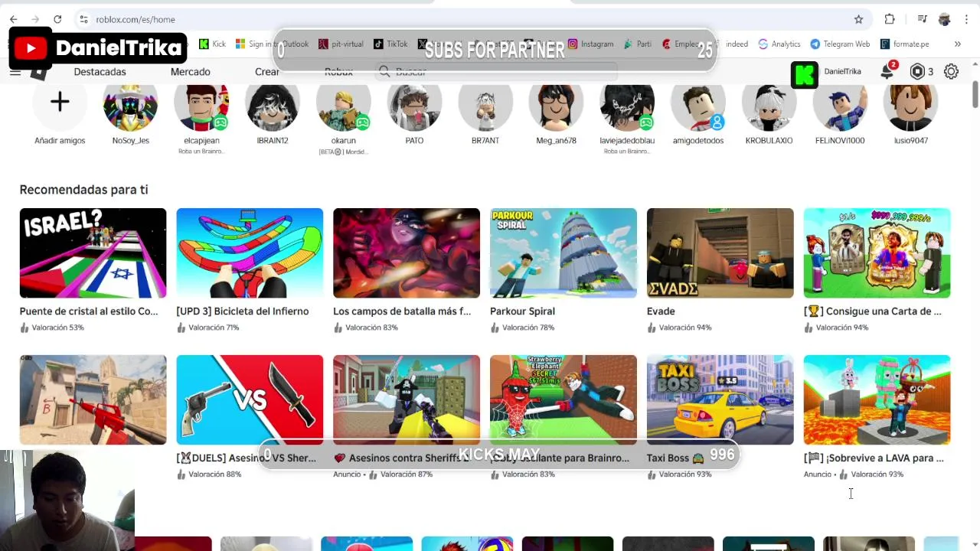Viewport: 980px width, 551px height.
Task: Open the Parkour Spiral game thumbnail
Action: [563, 253]
